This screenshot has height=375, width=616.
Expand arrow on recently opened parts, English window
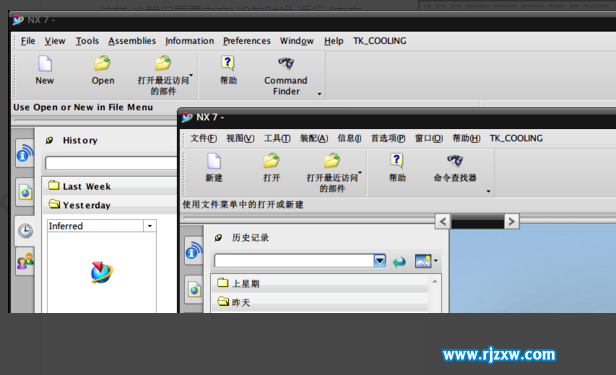pyautogui.click(x=191, y=75)
